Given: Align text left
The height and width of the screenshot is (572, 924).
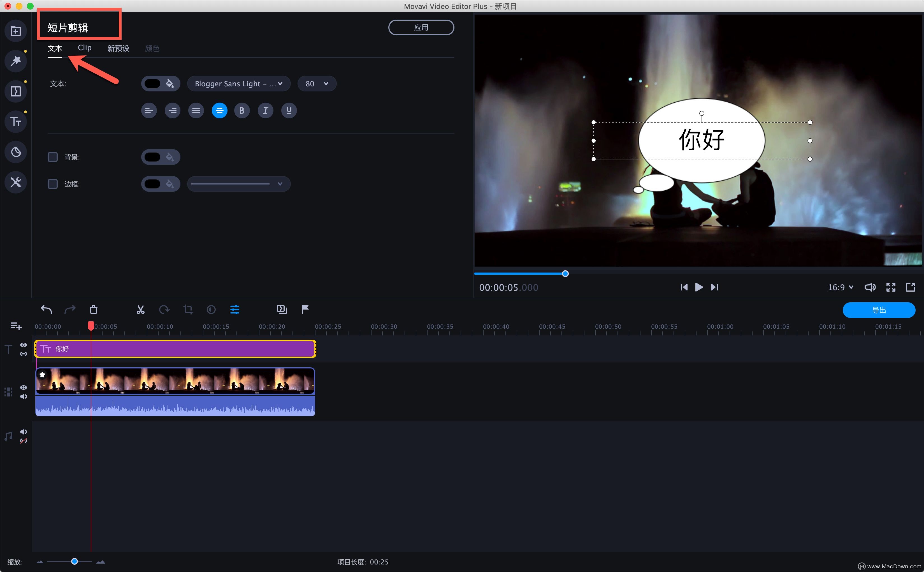Looking at the screenshot, I should (x=149, y=110).
